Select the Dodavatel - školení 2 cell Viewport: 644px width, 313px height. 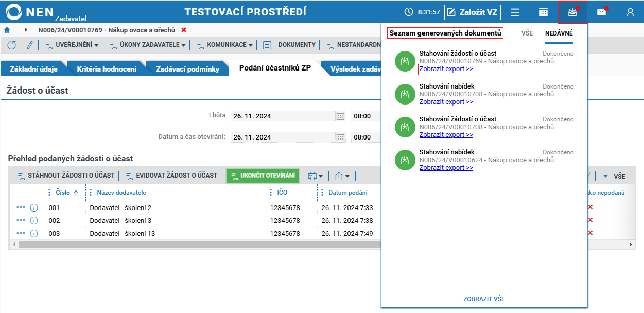click(x=176, y=208)
